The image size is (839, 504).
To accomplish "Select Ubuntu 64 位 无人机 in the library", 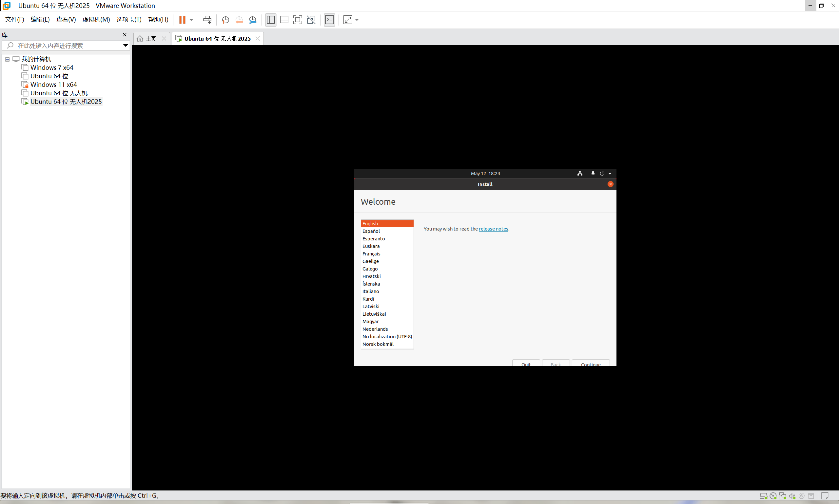I will pyautogui.click(x=59, y=93).
